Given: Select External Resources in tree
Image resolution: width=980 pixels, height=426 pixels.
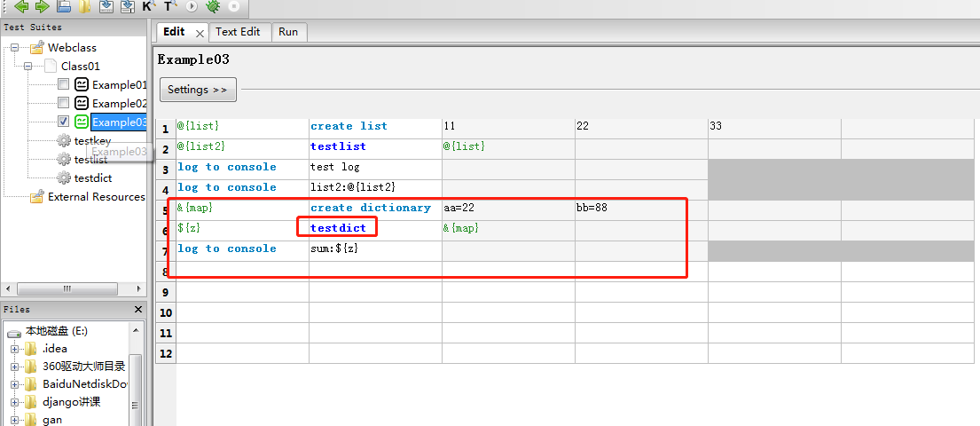Looking at the screenshot, I should point(97,196).
